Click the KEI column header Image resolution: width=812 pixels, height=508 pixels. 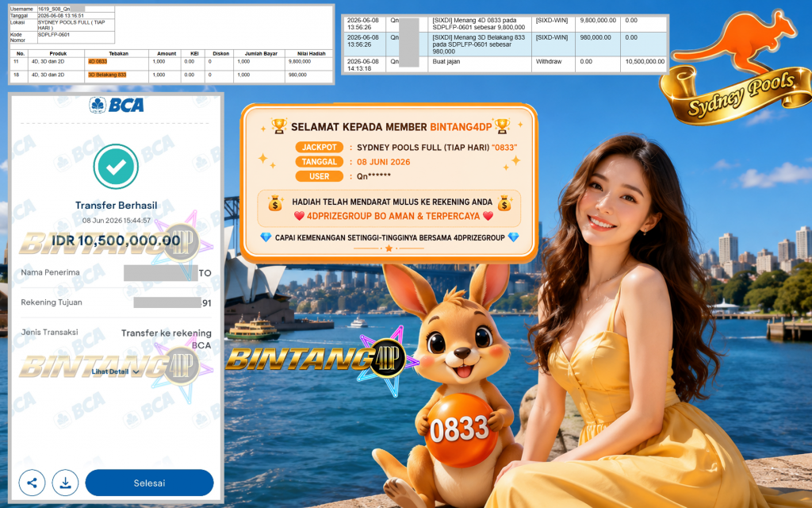click(194, 53)
